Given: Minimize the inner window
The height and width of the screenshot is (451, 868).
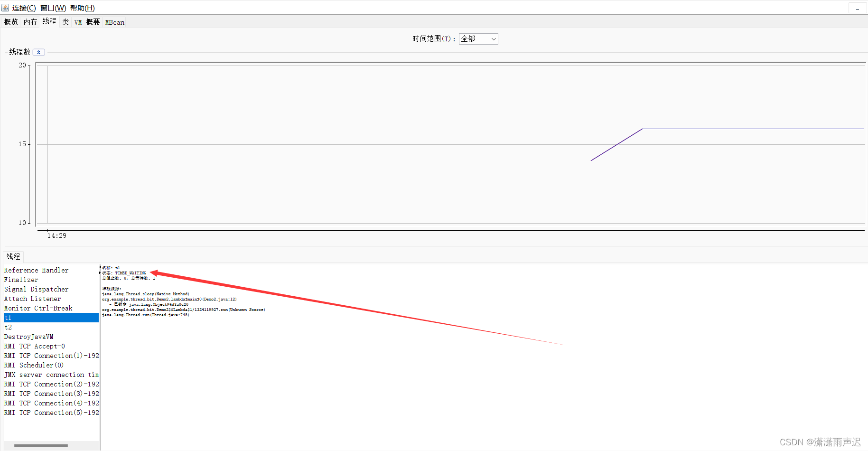Looking at the screenshot, I should tap(858, 9).
